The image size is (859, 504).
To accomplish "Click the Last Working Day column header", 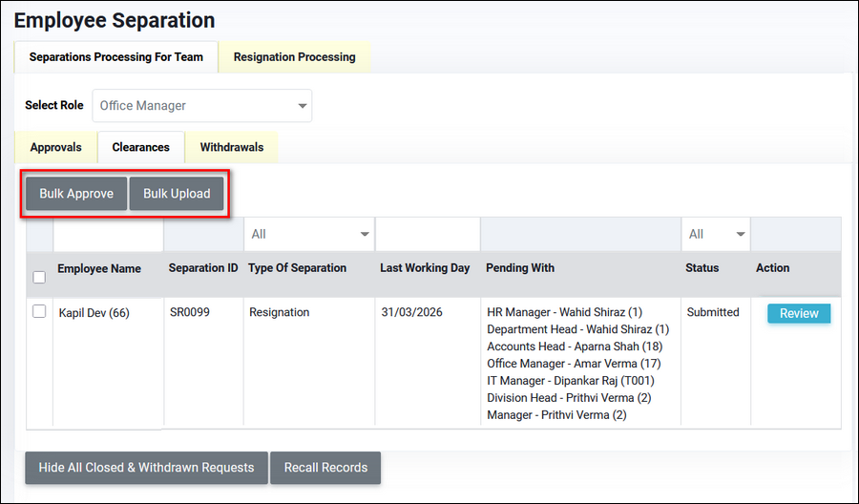I will [425, 268].
